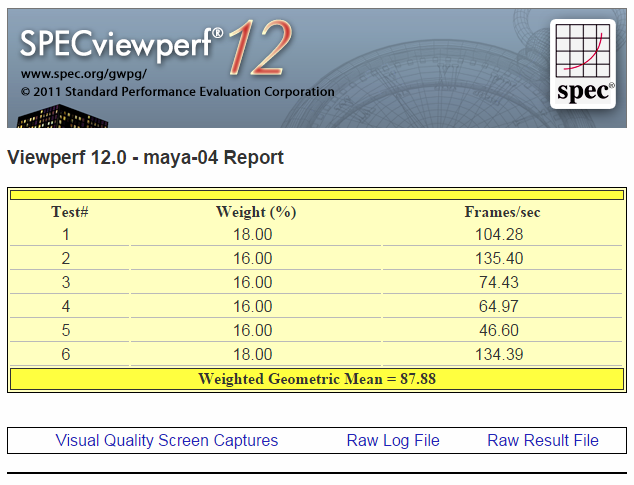Select the frames/sec value 104.28
The image size is (634, 485).
(499, 235)
